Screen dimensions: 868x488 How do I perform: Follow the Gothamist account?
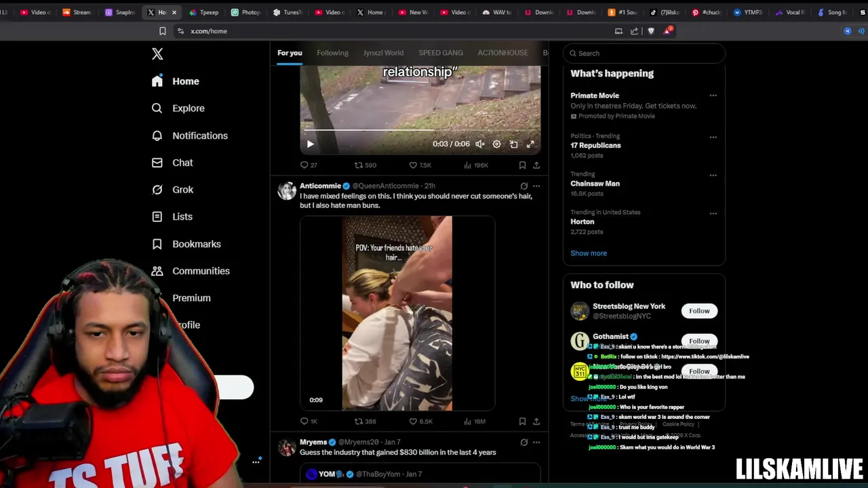coord(699,341)
